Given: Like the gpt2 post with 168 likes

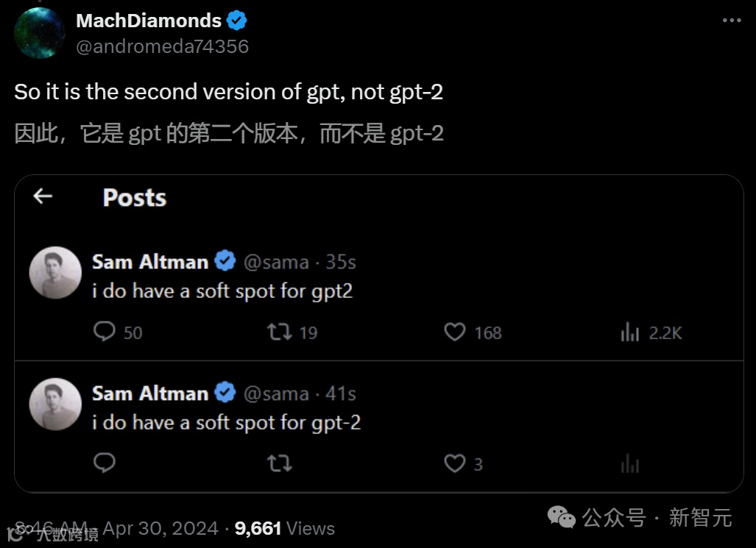Looking at the screenshot, I should [456, 332].
